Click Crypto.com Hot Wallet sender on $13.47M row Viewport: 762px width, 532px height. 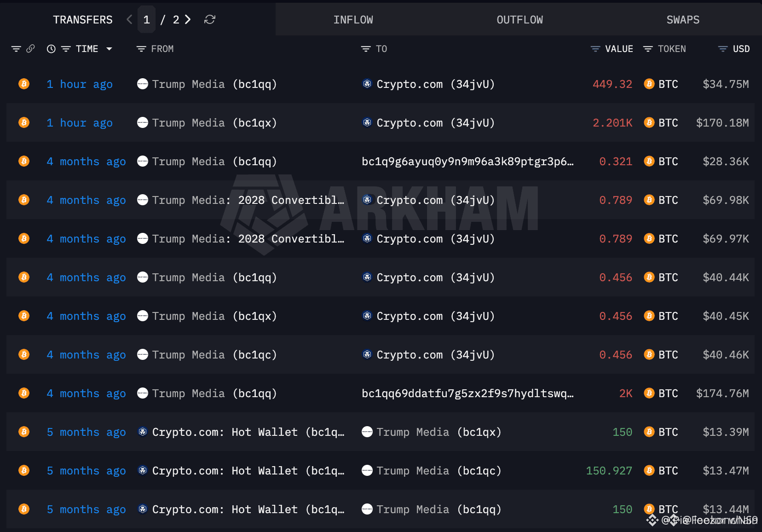pyautogui.click(x=248, y=471)
